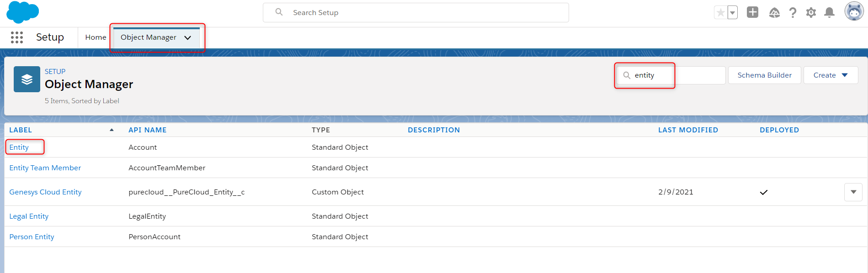Open the Notifications bell icon
Screen dimensions: 868x273
829,13
